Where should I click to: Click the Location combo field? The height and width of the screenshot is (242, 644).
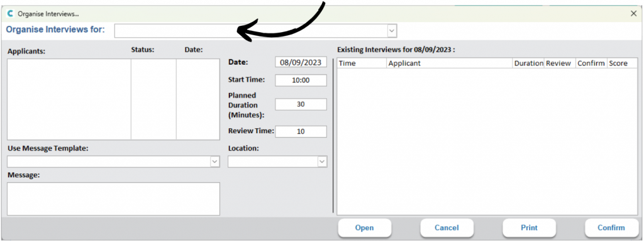(x=277, y=162)
